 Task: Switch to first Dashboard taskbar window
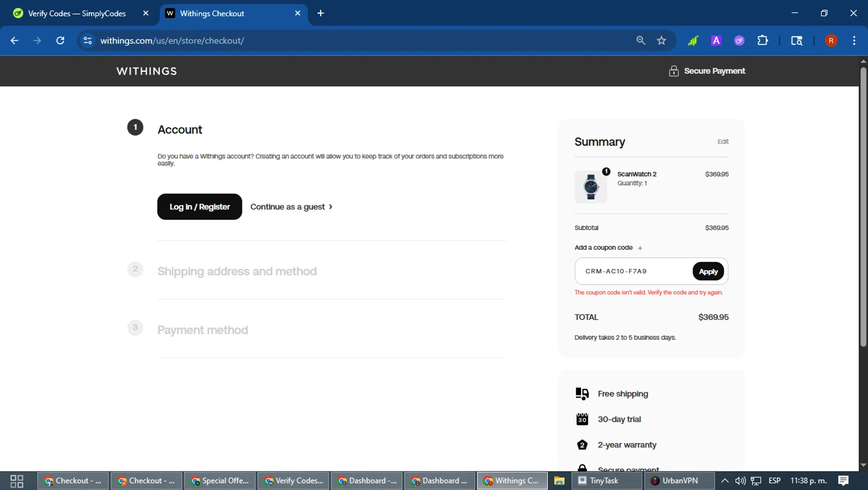tap(367, 481)
